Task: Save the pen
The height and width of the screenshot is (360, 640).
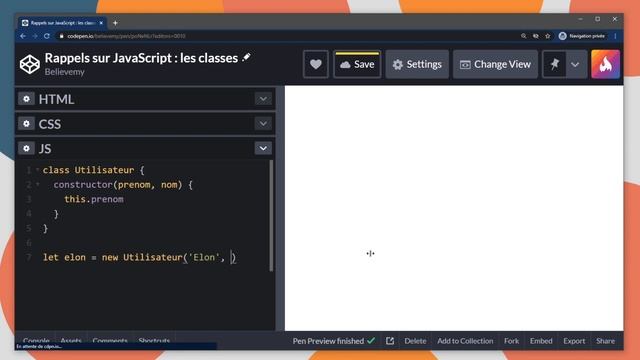Action: click(357, 64)
